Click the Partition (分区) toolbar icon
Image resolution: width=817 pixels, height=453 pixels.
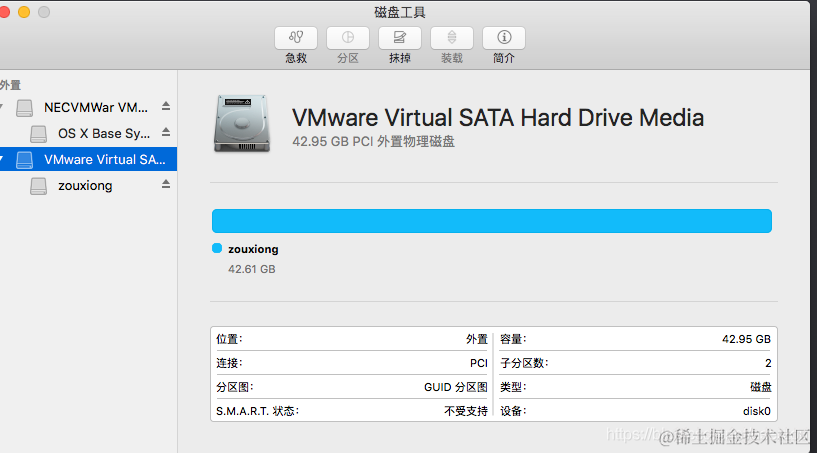[348, 38]
